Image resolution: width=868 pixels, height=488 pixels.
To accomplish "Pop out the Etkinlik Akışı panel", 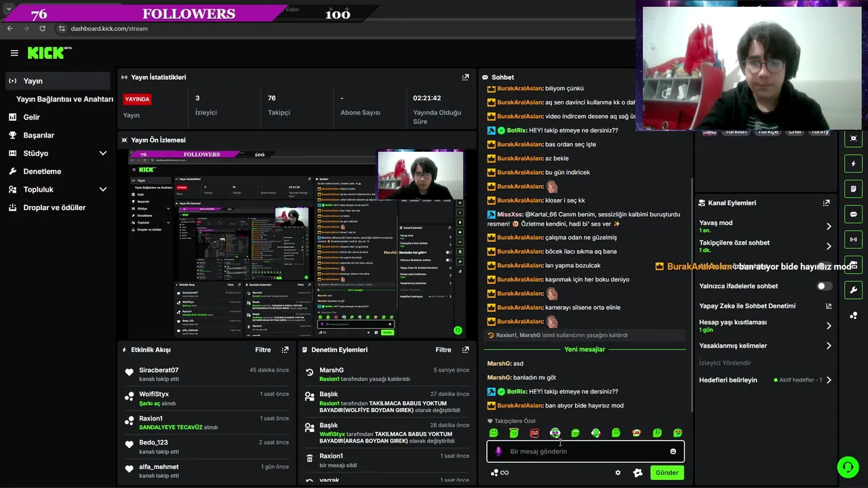I will (x=285, y=350).
